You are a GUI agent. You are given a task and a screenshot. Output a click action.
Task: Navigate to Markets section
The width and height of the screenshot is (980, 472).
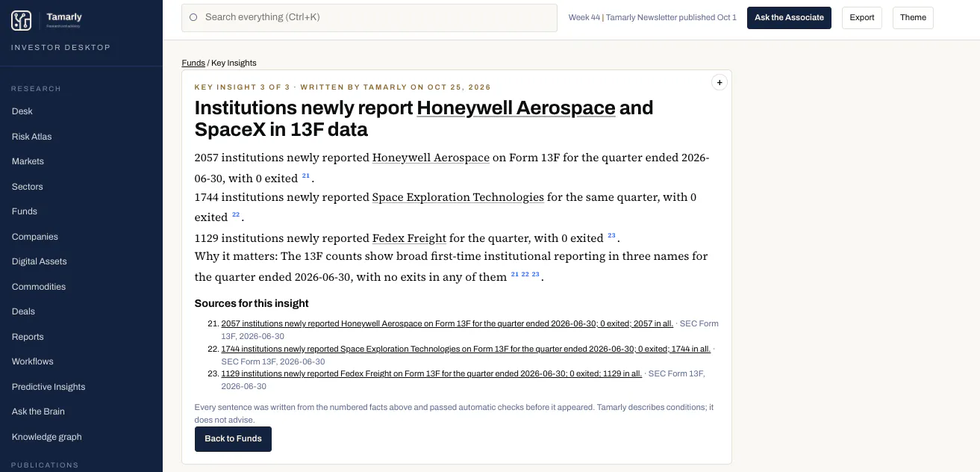[28, 161]
